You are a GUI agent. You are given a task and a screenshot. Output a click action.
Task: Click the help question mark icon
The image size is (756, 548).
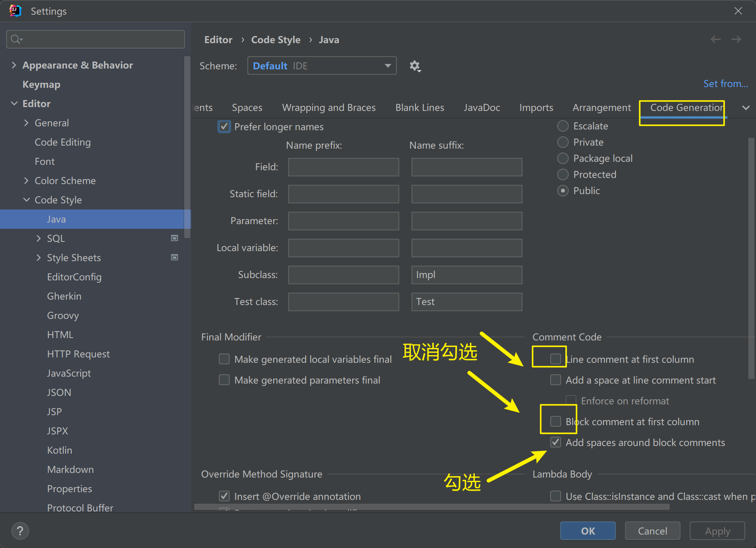(x=20, y=531)
